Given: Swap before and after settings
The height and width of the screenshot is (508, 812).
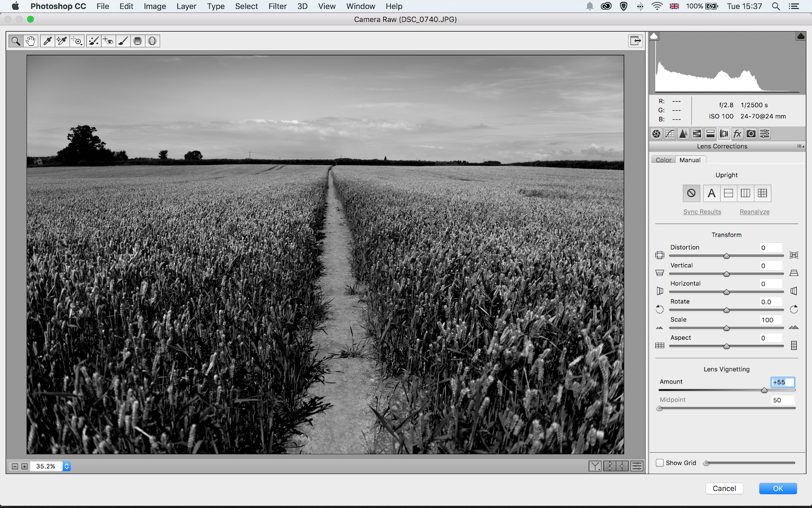Looking at the screenshot, I should click(x=610, y=466).
